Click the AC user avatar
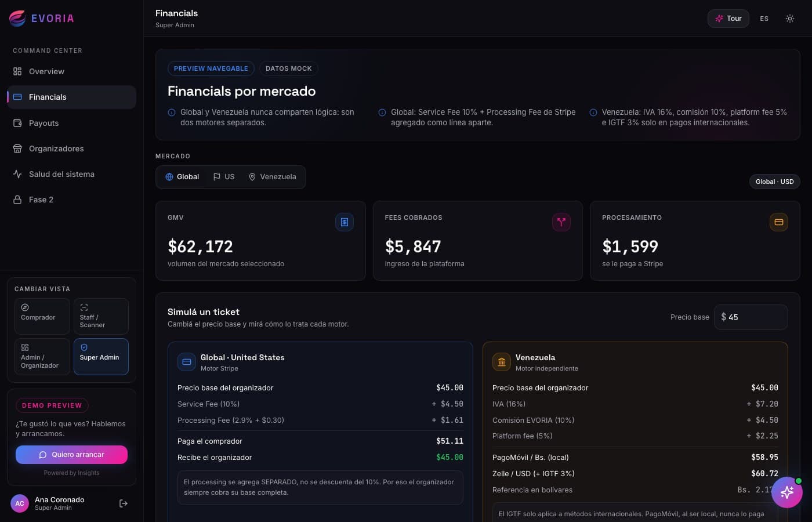812x522 pixels. [20, 503]
